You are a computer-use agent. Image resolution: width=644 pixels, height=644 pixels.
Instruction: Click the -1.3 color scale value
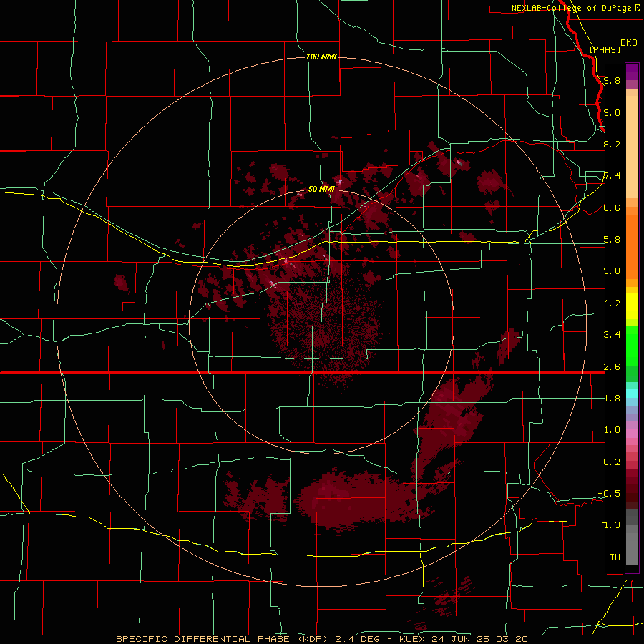coord(609,525)
